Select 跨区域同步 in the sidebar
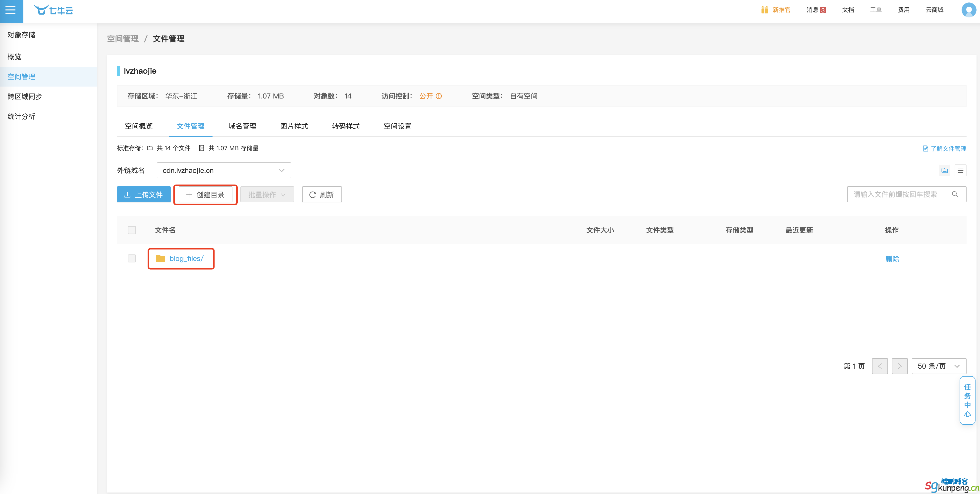 click(48, 97)
